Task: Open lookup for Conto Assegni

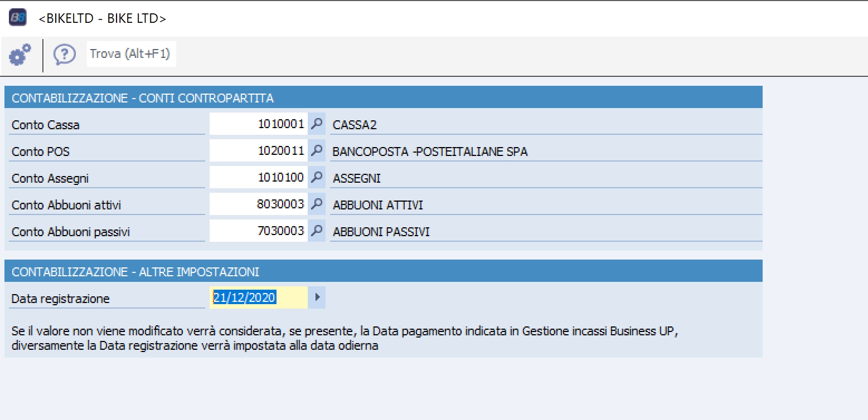Action: (317, 178)
